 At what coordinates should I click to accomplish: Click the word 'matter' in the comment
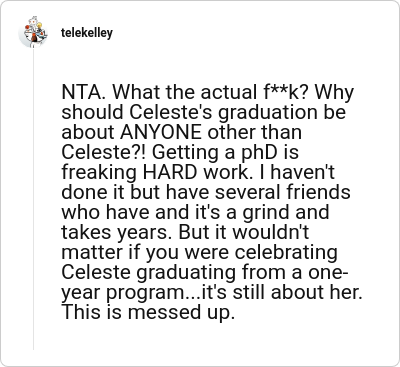92,253
